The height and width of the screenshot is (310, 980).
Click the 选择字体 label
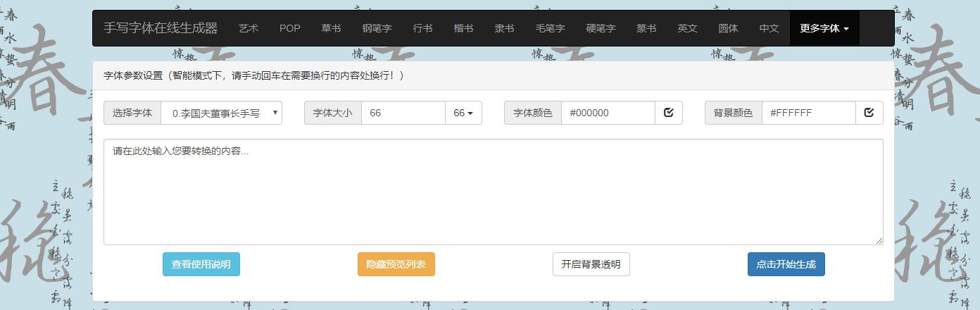pos(132,113)
